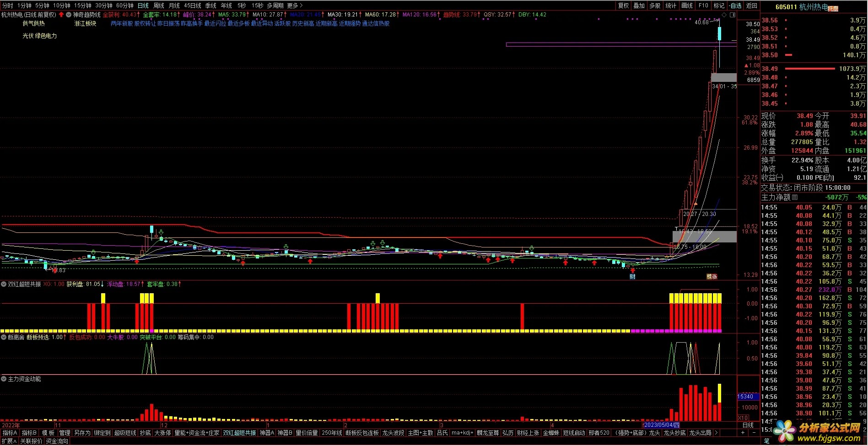Select the 超级短线 indicator tab
868x446 pixels.
[125, 433]
